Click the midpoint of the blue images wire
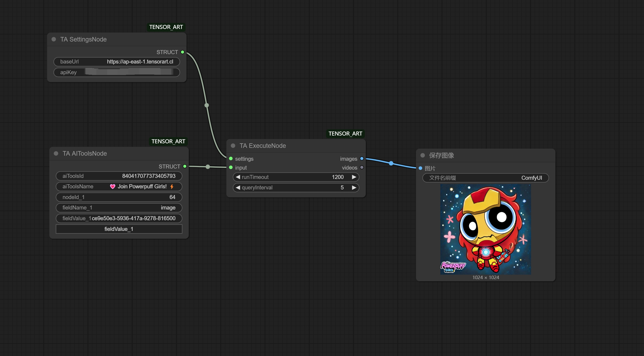Image resolution: width=644 pixels, height=356 pixels. (391, 163)
